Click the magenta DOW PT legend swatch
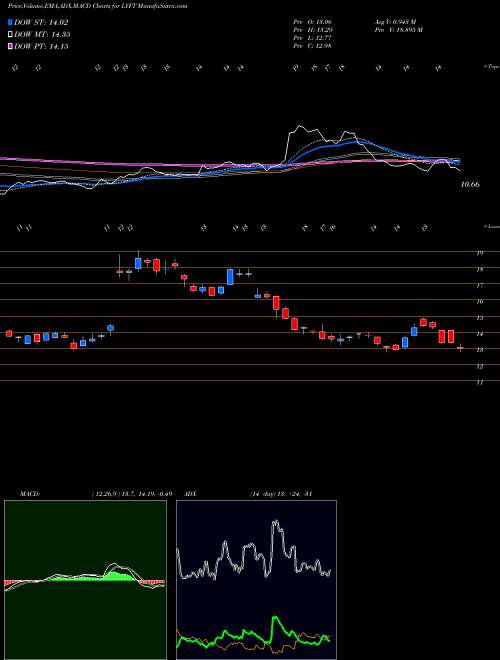 (x=10, y=47)
